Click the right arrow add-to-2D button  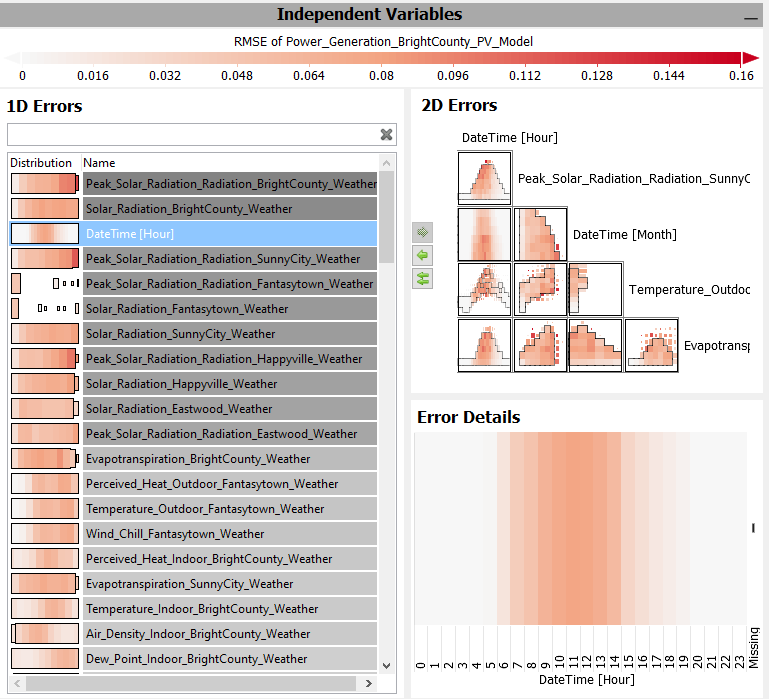tap(423, 232)
